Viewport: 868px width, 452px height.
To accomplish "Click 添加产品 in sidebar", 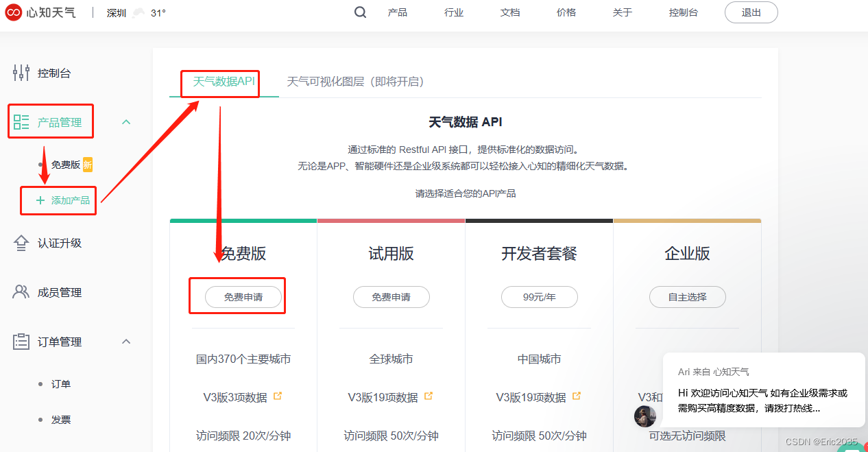I will pos(71,200).
